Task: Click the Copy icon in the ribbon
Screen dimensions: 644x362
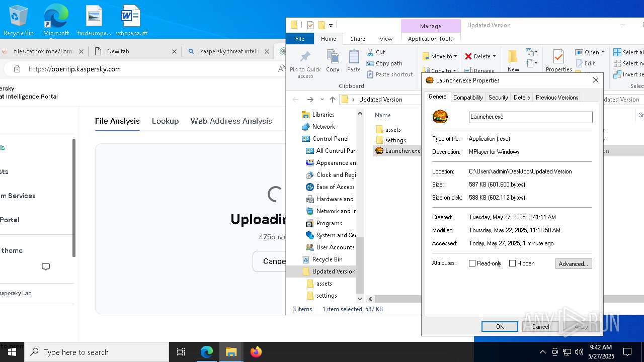Action: [x=333, y=56]
